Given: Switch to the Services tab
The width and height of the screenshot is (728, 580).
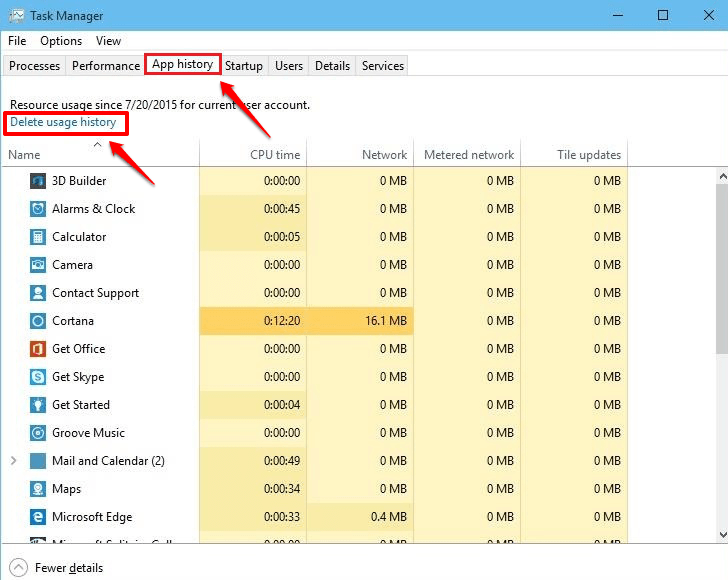Looking at the screenshot, I should [383, 65].
